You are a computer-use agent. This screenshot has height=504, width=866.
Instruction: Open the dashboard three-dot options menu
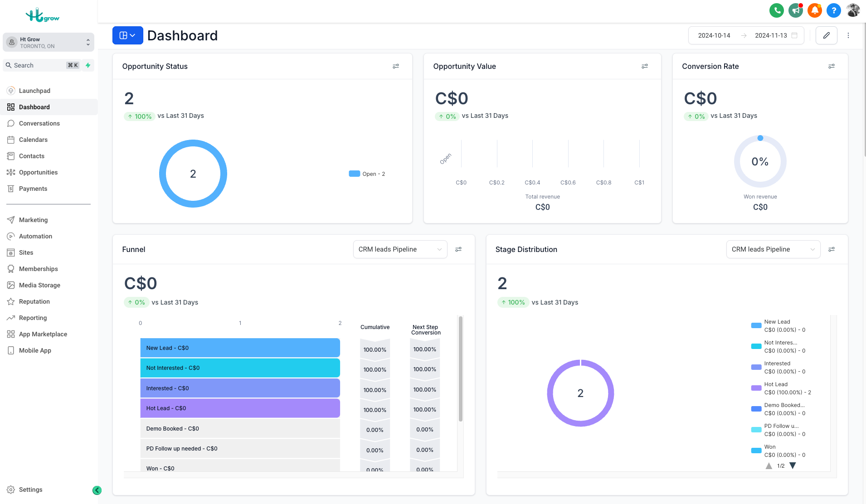click(x=848, y=35)
